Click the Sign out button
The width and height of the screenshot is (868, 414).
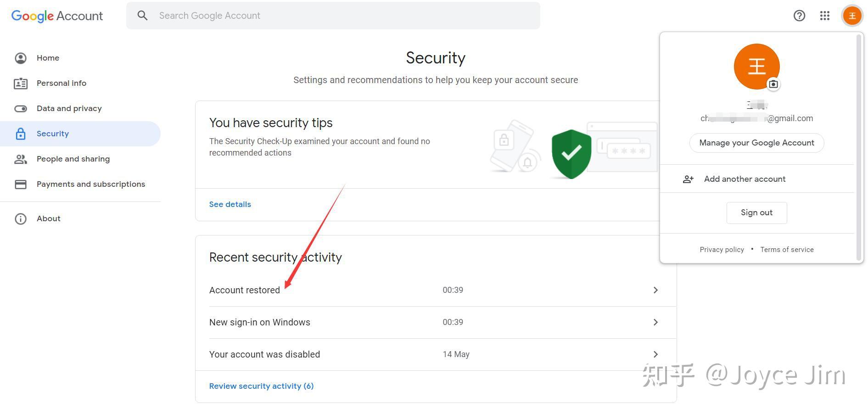tap(756, 213)
